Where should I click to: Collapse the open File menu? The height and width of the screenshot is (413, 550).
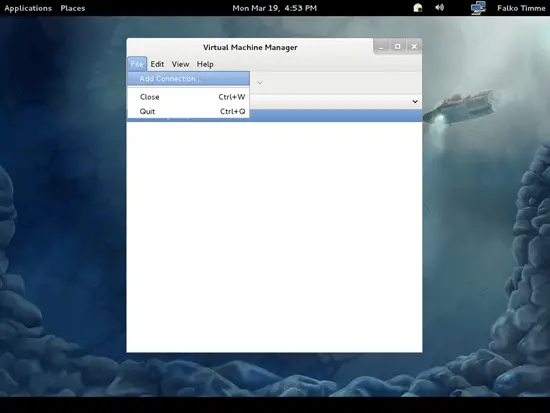[137, 64]
